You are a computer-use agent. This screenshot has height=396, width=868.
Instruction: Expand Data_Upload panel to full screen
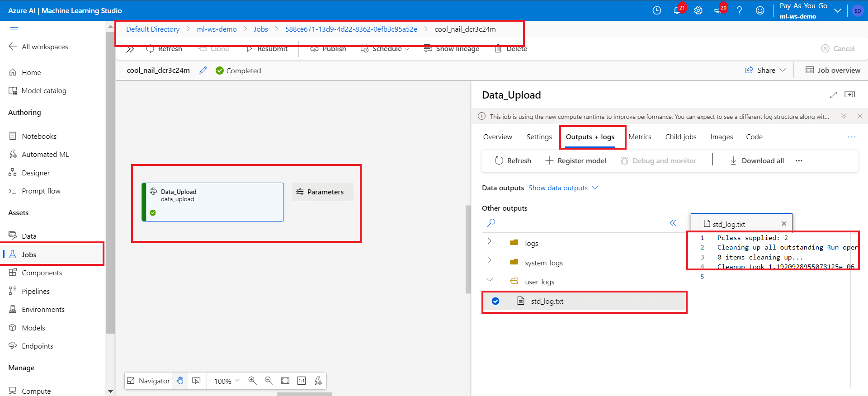pyautogui.click(x=833, y=95)
